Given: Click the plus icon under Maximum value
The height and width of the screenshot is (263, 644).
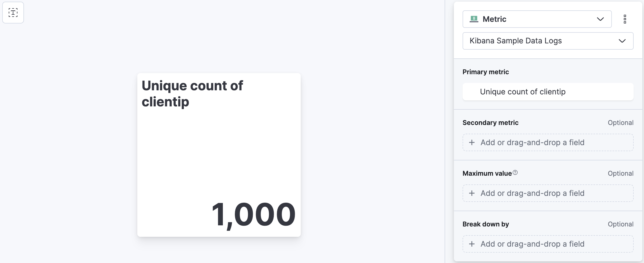Looking at the screenshot, I should tap(472, 193).
